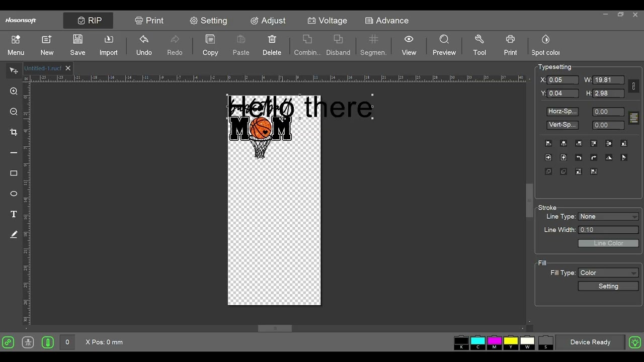This screenshot has height=362, width=644.
Task: Open the View options
Action: [409, 45]
